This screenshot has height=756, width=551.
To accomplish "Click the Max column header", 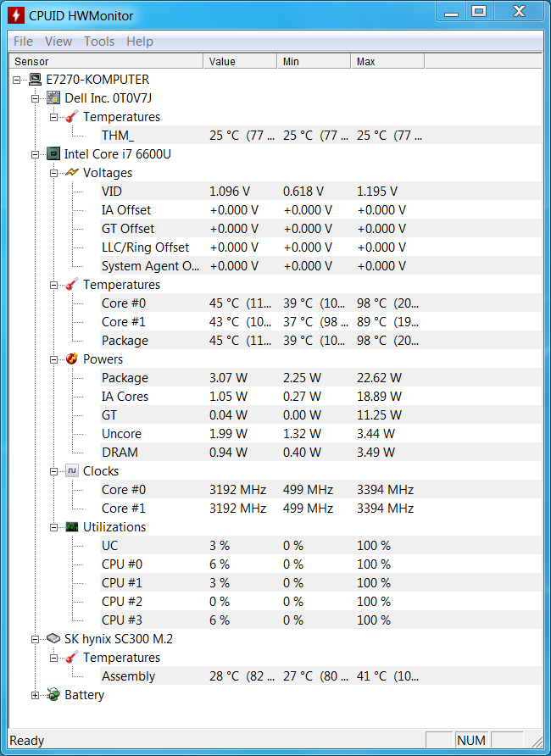I will (x=387, y=61).
